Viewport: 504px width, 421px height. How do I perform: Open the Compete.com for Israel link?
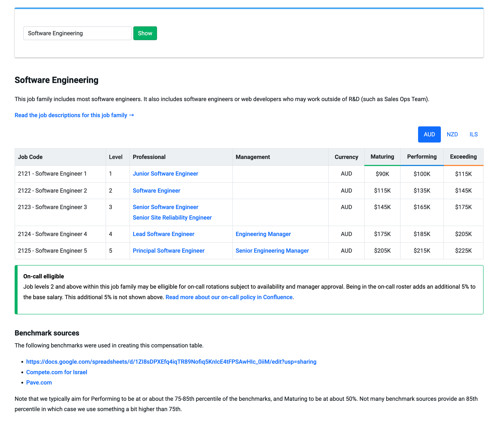pos(56,372)
